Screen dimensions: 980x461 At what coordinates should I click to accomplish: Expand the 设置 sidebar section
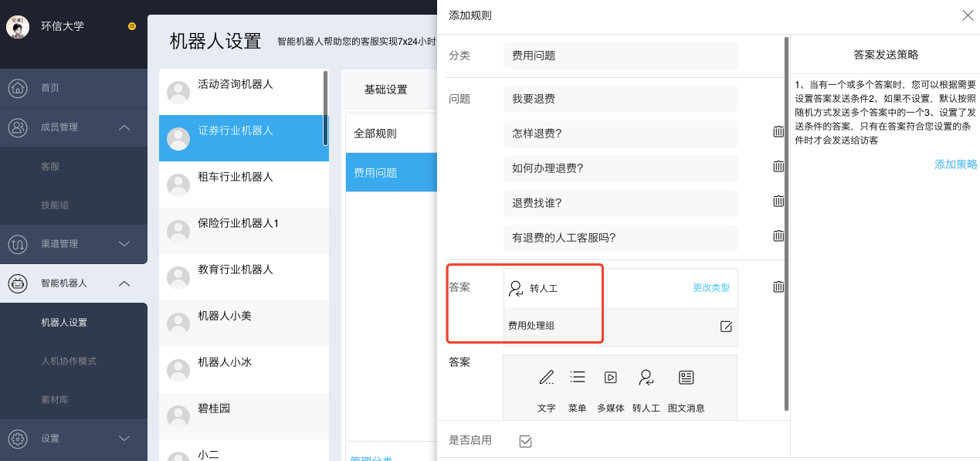pyautogui.click(x=124, y=439)
